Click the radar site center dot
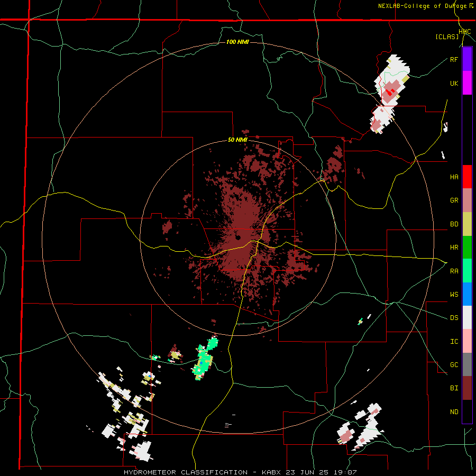Screen dimensions: 476x476 [x=238, y=237]
